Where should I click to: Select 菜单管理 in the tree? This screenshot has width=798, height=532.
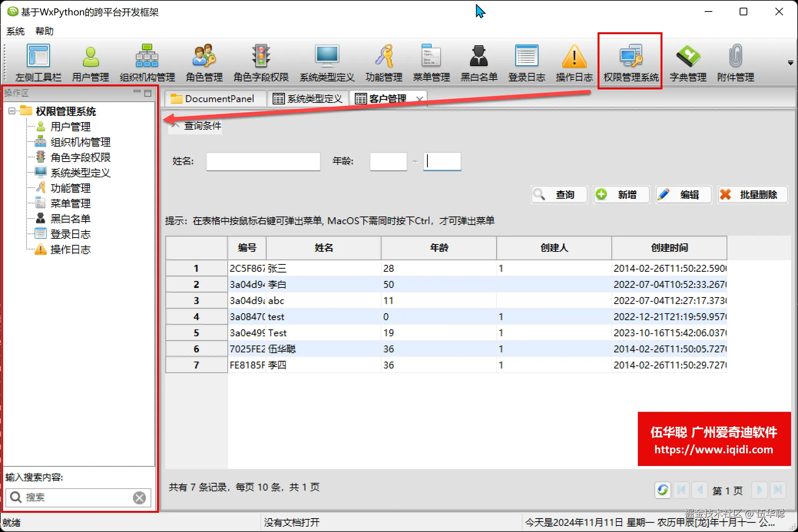pyautogui.click(x=70, y=203)
